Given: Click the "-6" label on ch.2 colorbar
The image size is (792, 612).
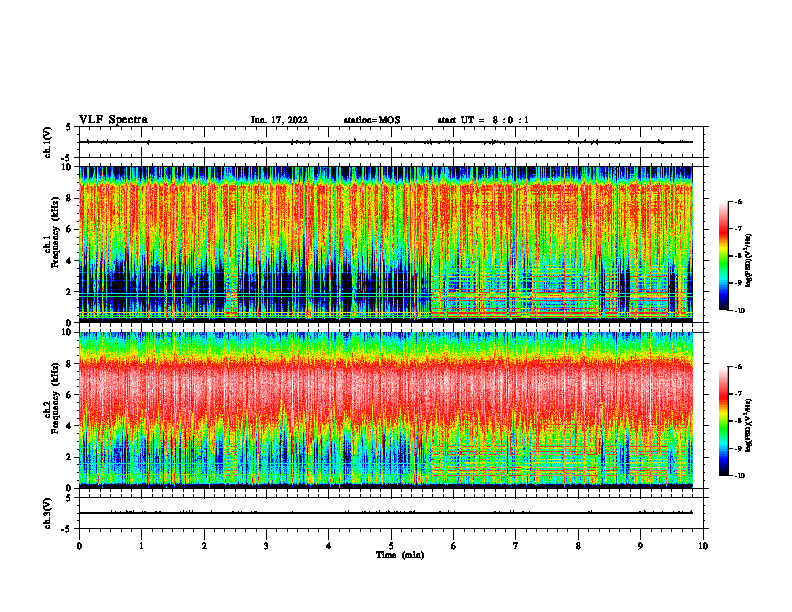Looking at the screenshot, I should click(x=739, y=367).
